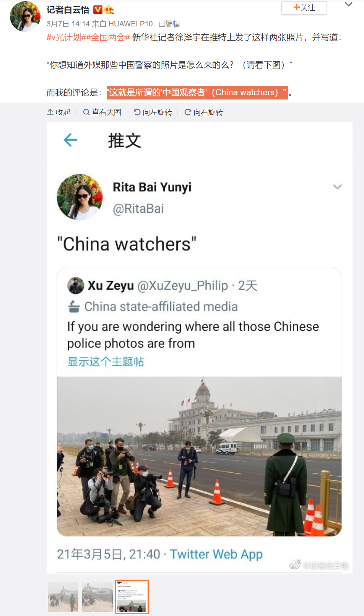
Task: Collapse the image with 收起
Action: pyautogui.click(x=59, y=112)
